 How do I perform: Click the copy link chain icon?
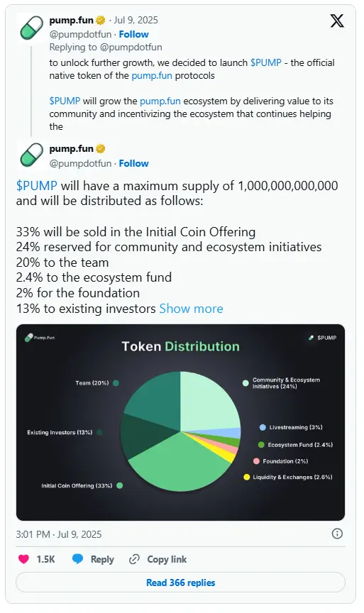tap(134, 560)
